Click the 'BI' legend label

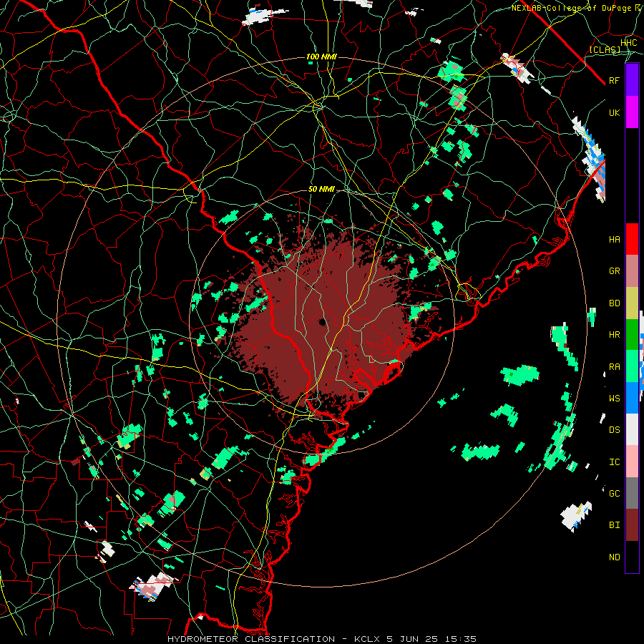click(x=615, y=525)
